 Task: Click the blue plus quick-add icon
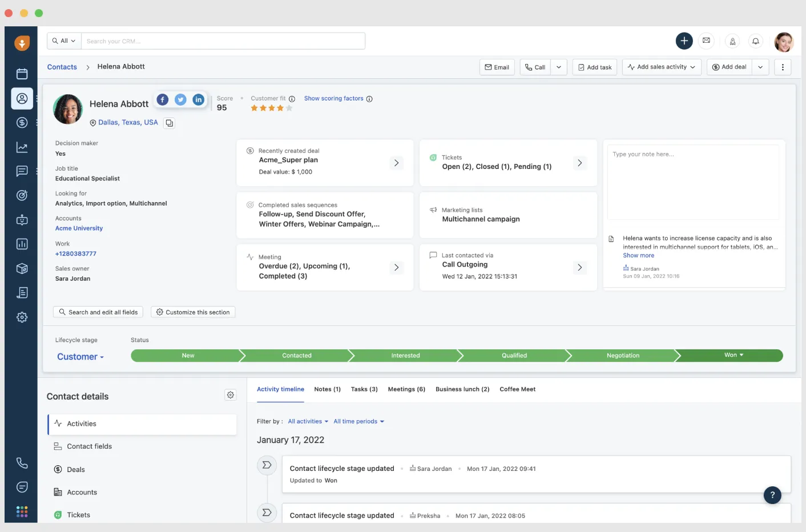coord(684,41)
